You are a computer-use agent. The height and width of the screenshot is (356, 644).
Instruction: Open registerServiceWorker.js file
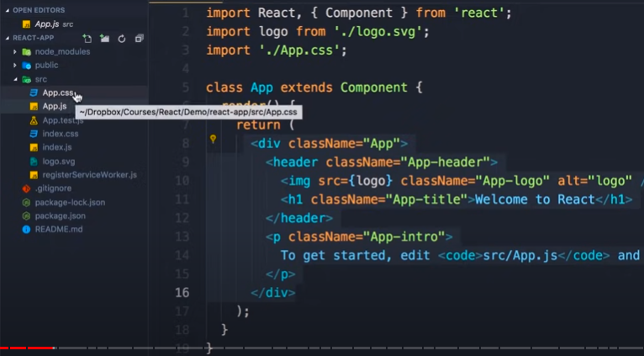[89, 175]
